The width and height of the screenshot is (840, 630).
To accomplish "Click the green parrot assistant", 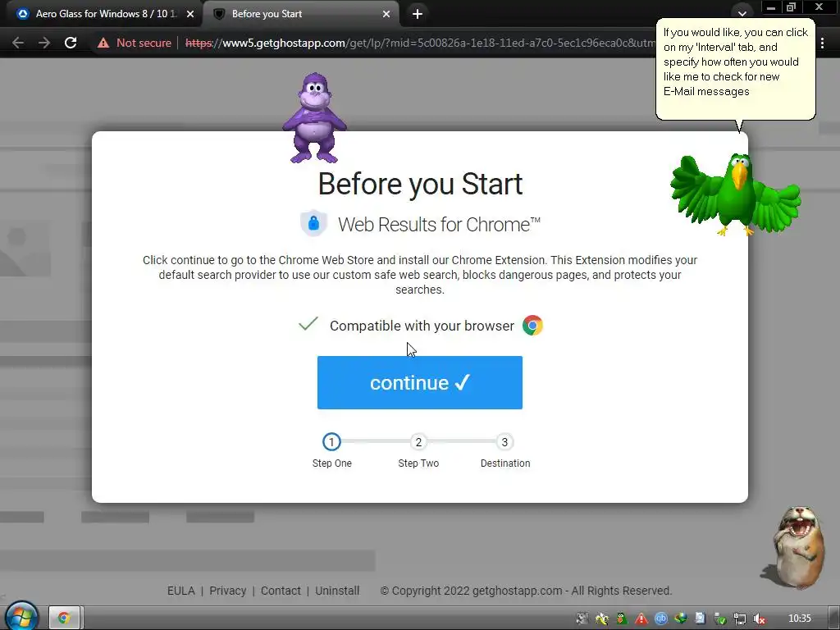I will tap(736, 194).
